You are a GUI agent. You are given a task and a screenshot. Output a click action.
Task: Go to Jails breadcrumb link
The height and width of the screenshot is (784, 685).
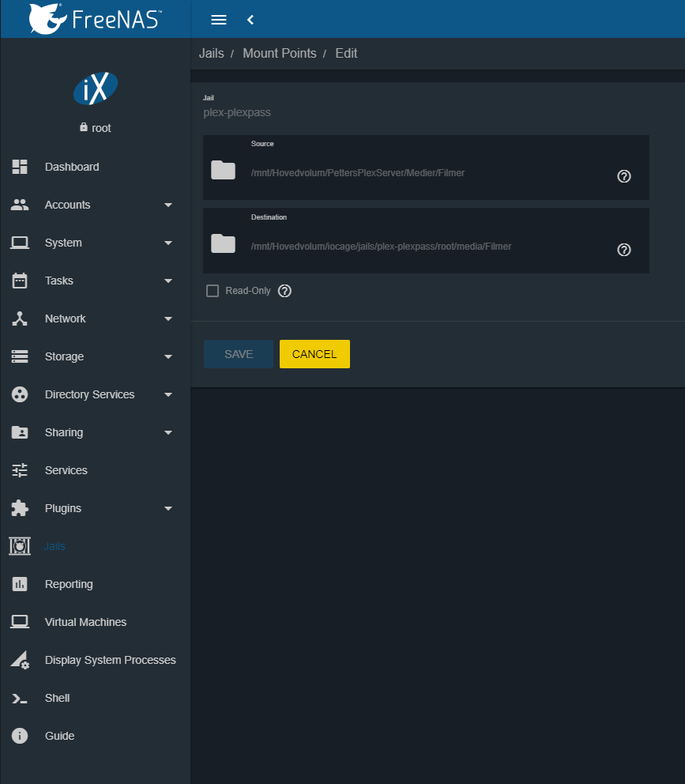(212, 53)
